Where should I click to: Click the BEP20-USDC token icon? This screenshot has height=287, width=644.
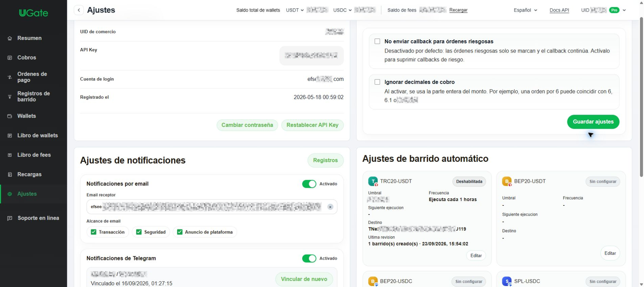click(373, 281)
